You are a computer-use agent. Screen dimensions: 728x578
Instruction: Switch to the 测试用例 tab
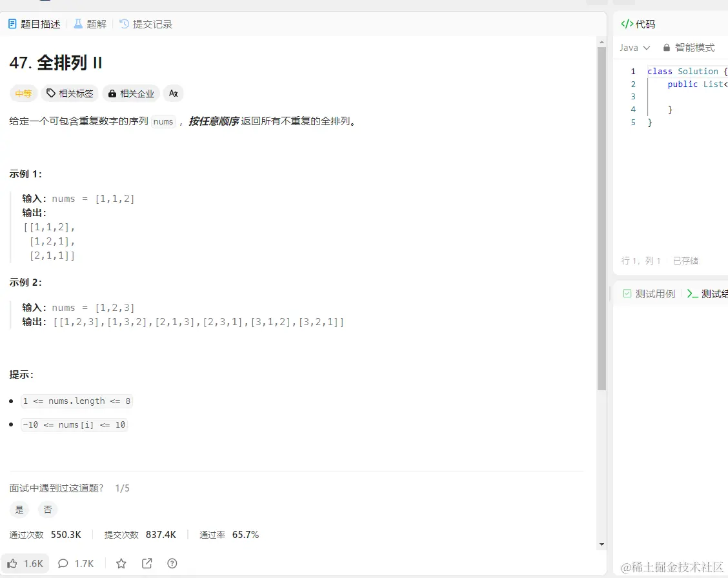[649, 294]
